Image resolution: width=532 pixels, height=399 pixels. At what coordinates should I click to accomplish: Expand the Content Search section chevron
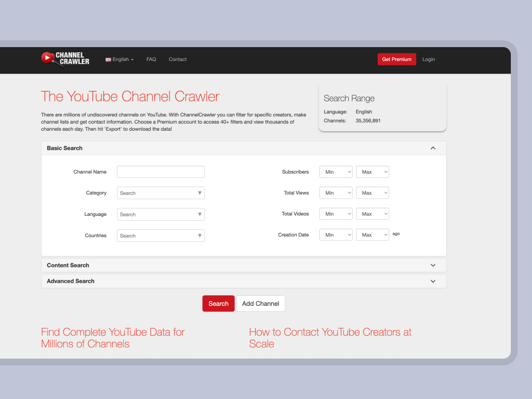(433, 265)
